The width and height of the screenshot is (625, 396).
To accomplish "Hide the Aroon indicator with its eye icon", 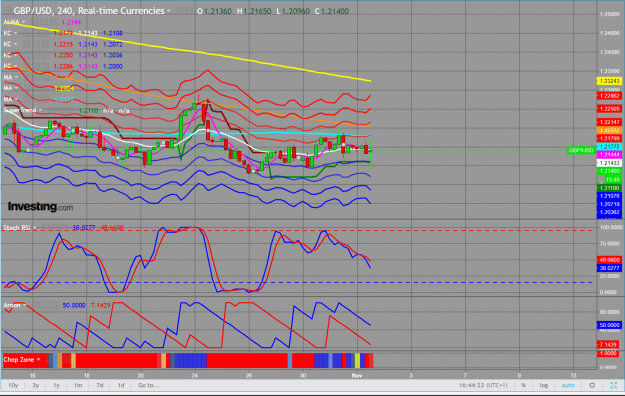I will pos(38,305).
